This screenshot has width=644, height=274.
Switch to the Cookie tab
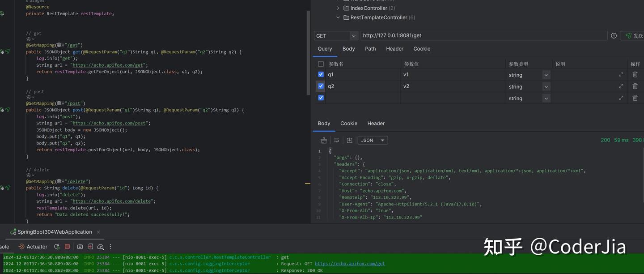click(422, 48)
